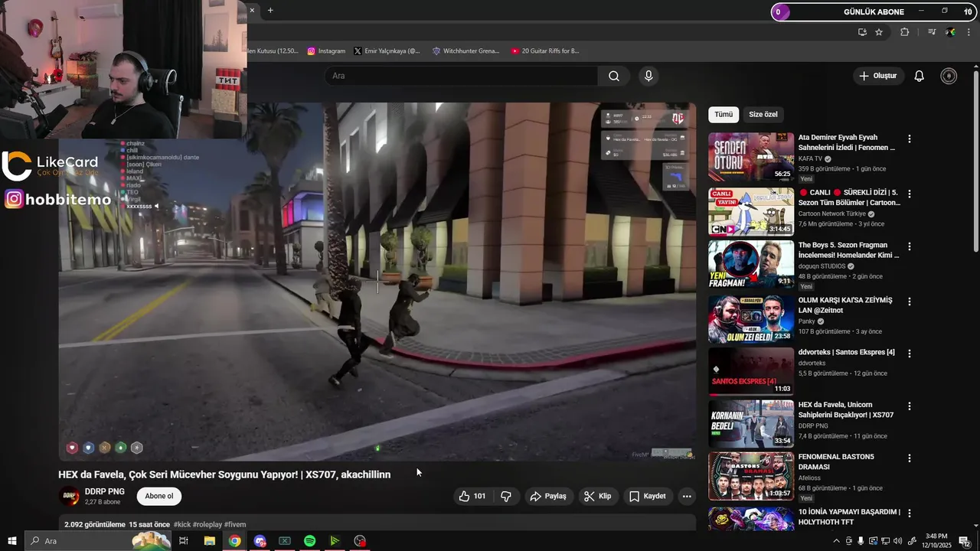Dislike the video with thumbs down

(506, 496)
